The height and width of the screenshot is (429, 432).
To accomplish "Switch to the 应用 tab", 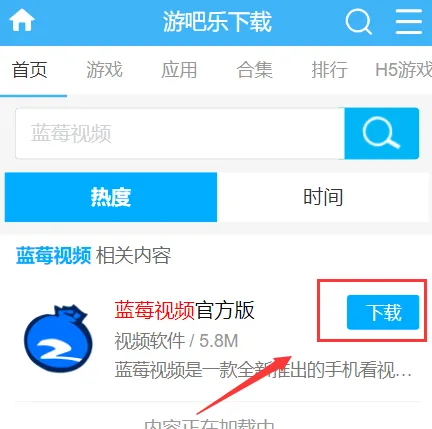I will 179,70.
